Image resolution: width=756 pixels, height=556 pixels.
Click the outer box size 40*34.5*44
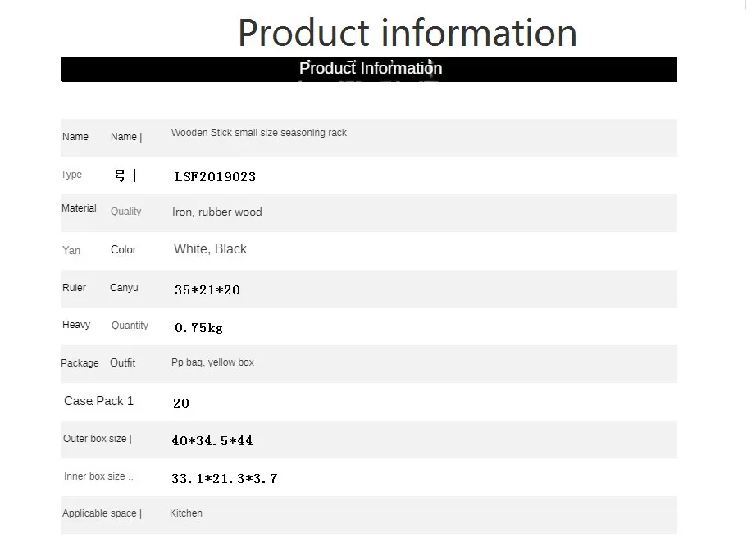coord(212,440)
